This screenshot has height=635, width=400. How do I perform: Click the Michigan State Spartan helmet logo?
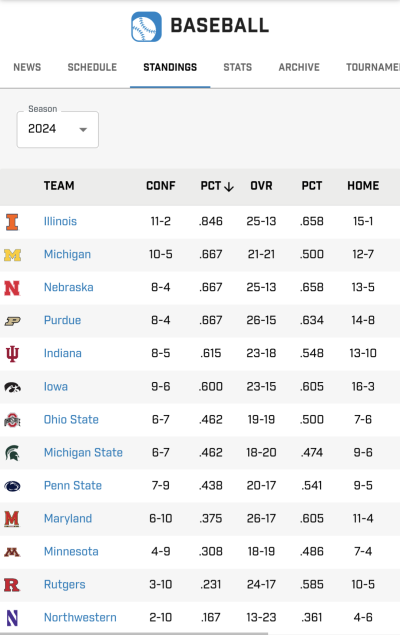(12, 453)
